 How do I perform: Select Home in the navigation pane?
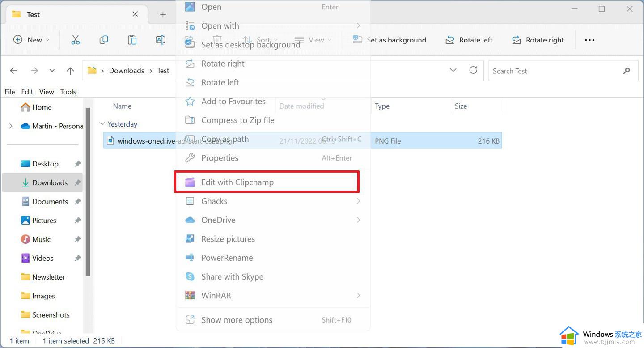click(36, 107)
